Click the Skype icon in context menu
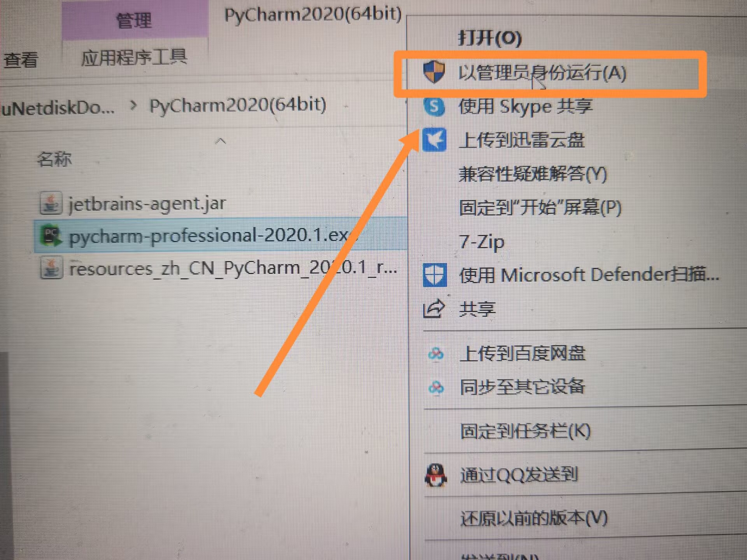This screenshot has height=560, width=747. click(434, 107)
